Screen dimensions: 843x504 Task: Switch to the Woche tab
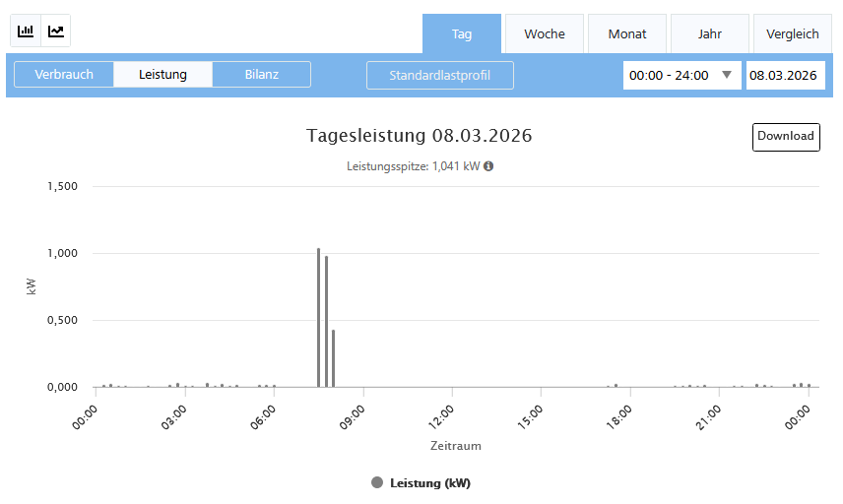pyautogui.click(x=545, y=33)
